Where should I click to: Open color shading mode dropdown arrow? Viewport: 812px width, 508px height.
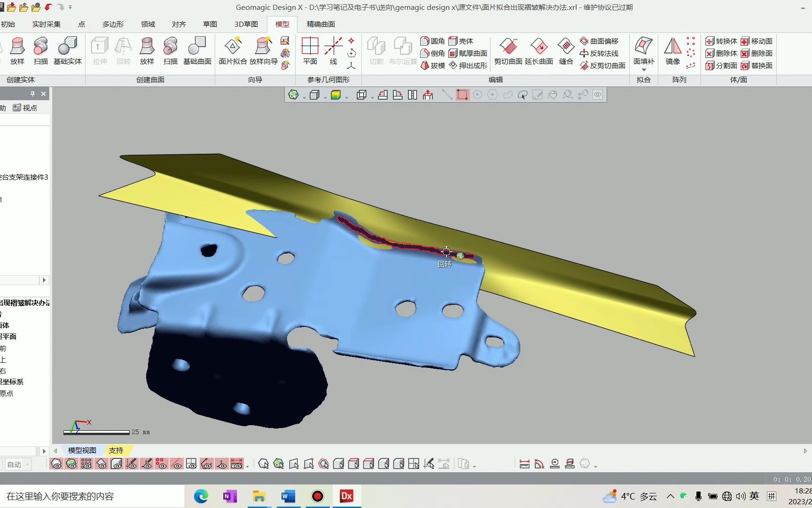click(x=346, y=97)
